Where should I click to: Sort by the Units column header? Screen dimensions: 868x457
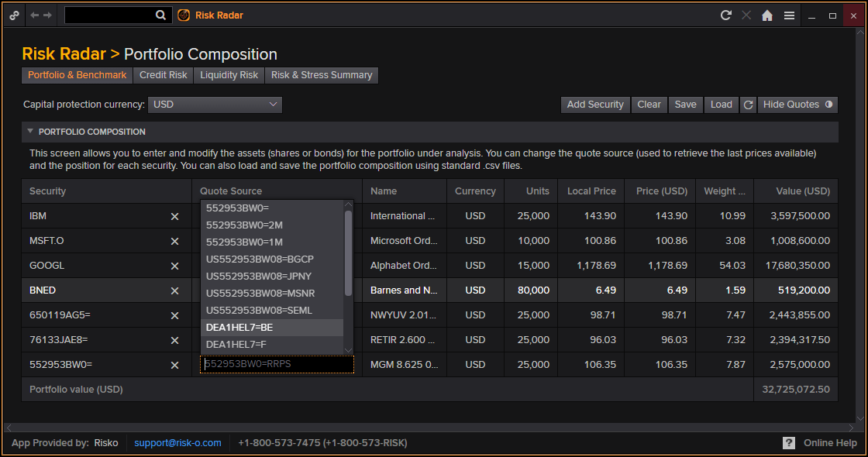pos(531,191)
